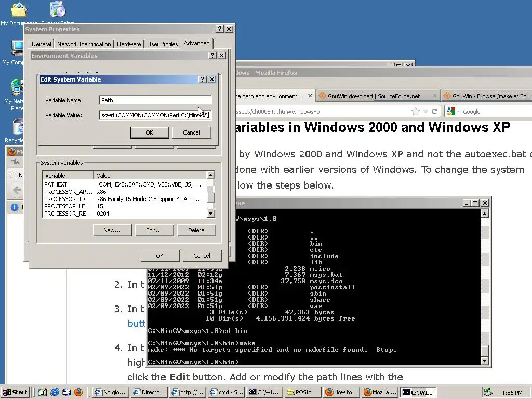Switch to the cmd - S... taskbar button
Image resolution: width=532 pixels, height=399 pixels.
click(x=227, y=392)
